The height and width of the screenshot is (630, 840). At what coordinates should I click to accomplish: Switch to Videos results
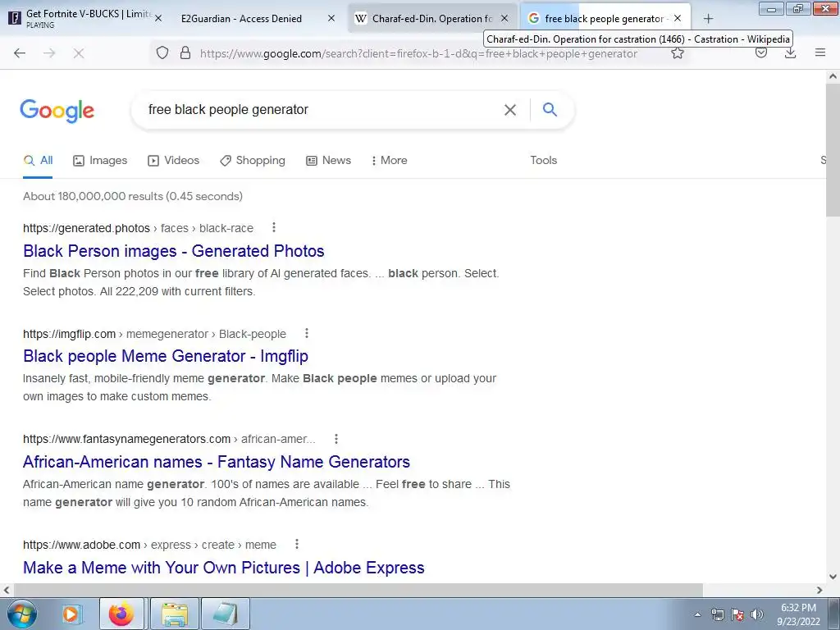[174, 160]
